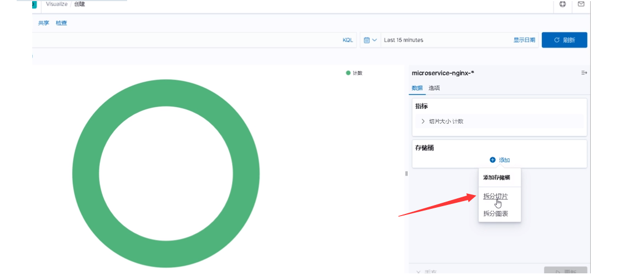The width and height of the screenshot is (644, 275).
Task: Click the green 计数 legend dot
Action: pyautogui.click(x=348, y=73)
